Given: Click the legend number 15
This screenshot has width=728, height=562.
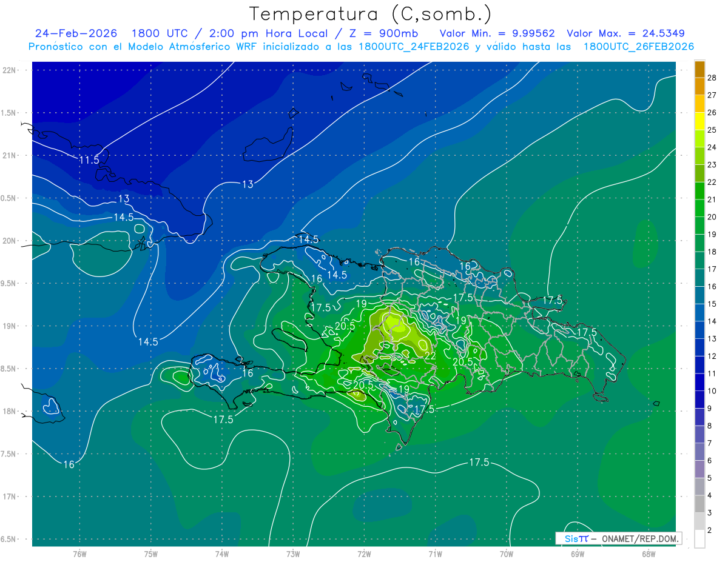Looking at the screenshot, I should pos(712,304).
